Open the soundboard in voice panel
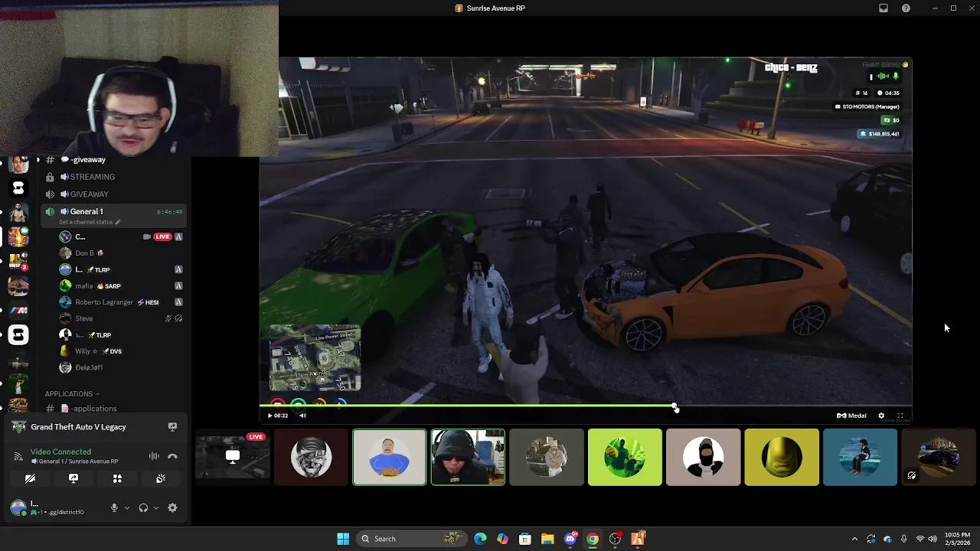The width and height of the screenshot is (980, 551). click(x=161, y=478)
